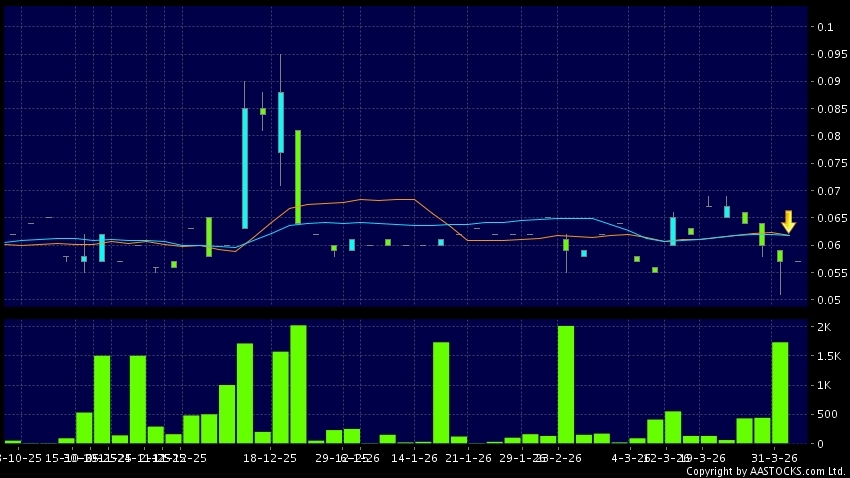Select the last green candle with long lower wick
This screenshot has height=478, width=850.
780,257
